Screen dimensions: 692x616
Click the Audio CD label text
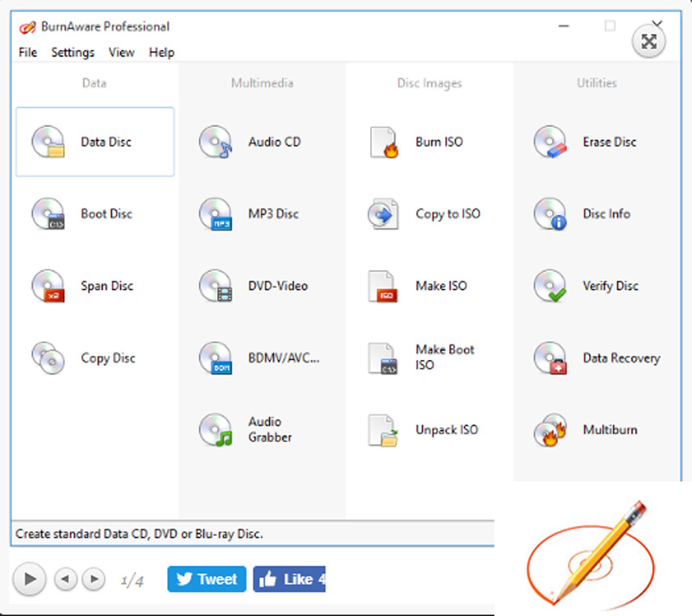point(274,142)
